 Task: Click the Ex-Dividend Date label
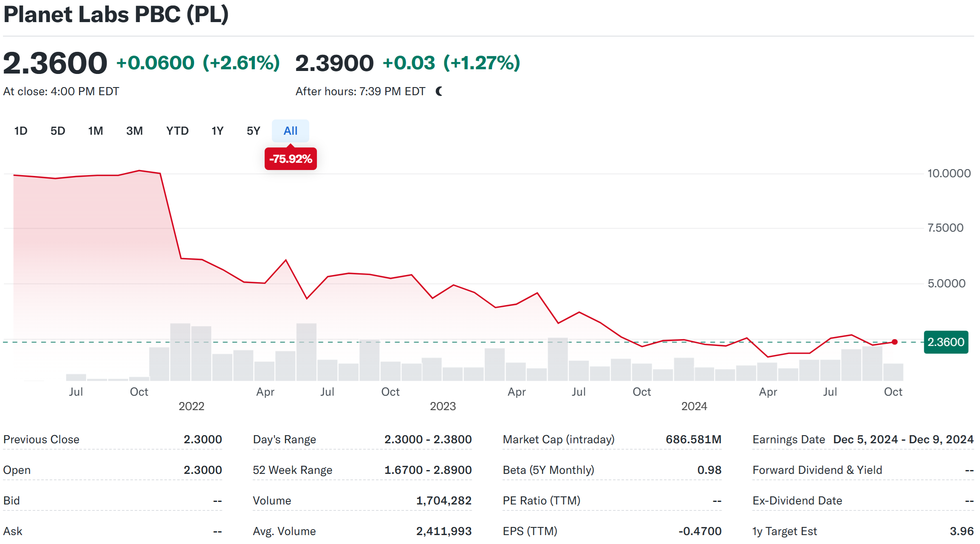coord(797,501)
